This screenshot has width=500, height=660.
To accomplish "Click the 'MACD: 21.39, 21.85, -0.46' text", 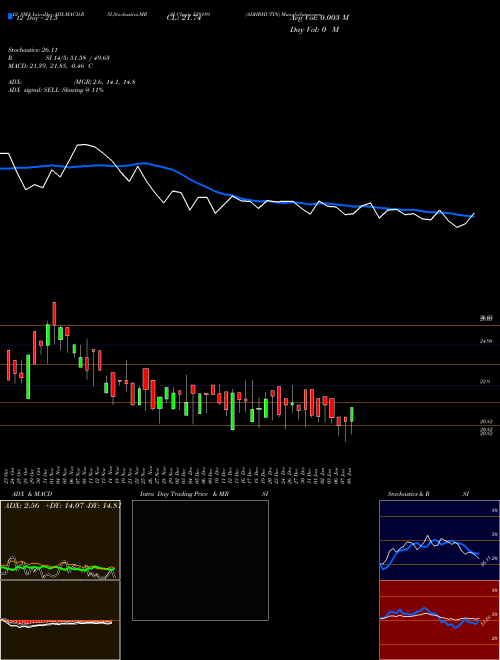I will [46, 66].
